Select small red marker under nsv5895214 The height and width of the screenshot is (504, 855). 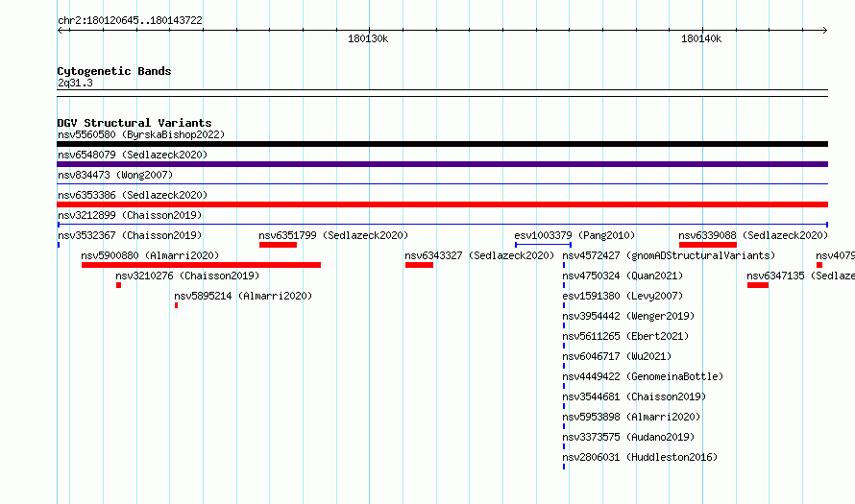pos(176,305)
